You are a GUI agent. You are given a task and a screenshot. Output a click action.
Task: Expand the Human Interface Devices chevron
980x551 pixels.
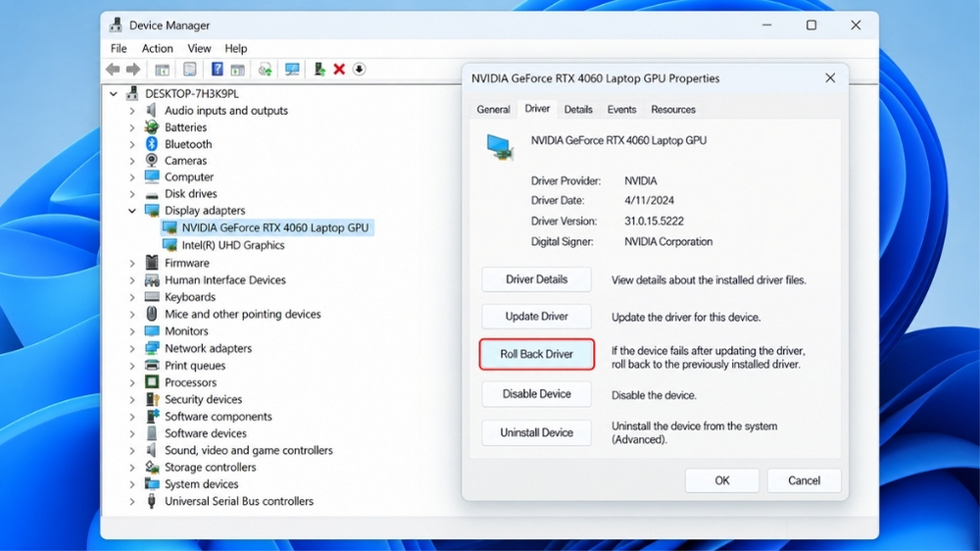point(132,280)
